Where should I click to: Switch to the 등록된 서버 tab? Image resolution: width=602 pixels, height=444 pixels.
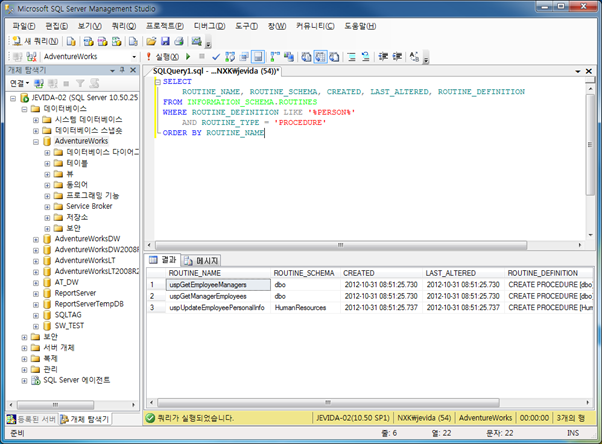(x=31, y=419)
